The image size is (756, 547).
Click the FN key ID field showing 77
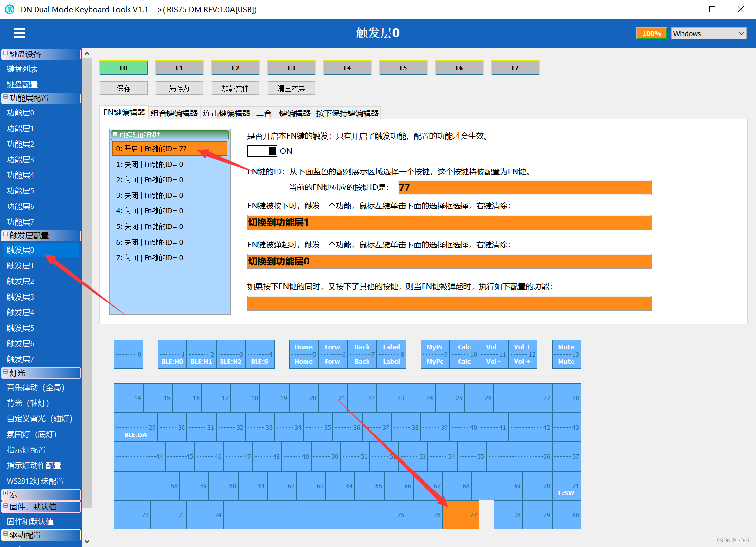point(525,188)
